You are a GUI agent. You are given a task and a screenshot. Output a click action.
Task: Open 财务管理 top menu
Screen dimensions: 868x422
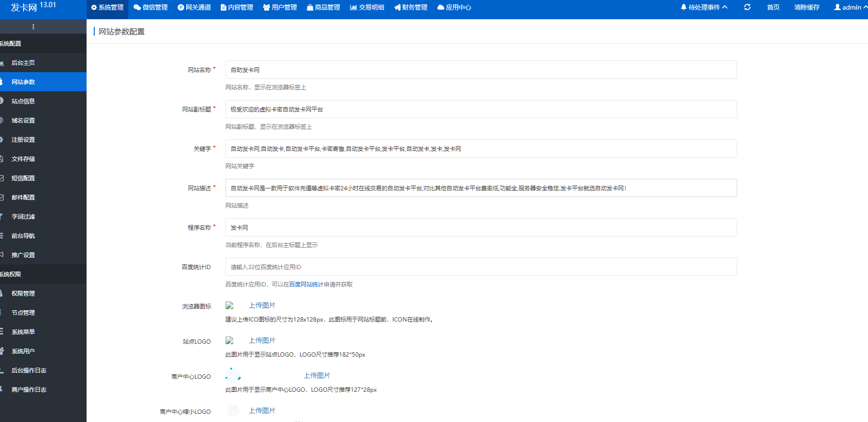coord(411,7)
